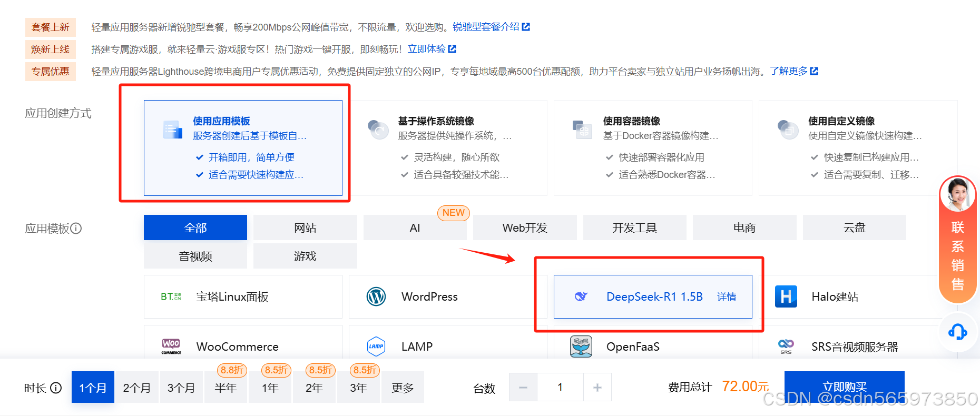This screenshot has height=416, width=980.
Task: Select the 2年 duration
Action: click(314, 388)
